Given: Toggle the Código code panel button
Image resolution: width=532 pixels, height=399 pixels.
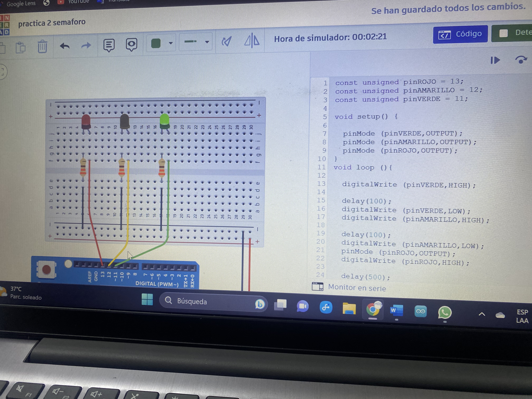Looking at the screenshot, I should 460,34.
